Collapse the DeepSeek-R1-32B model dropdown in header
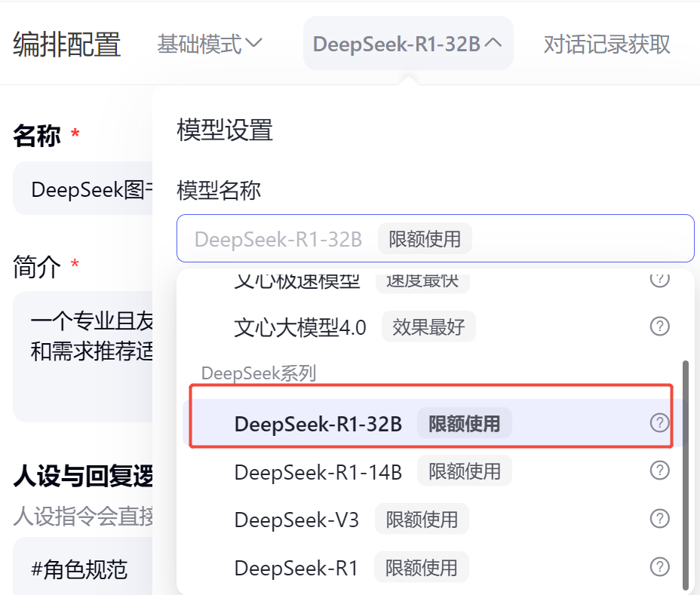This screenshot has height=595, width=700. click(x=408, y=43)
